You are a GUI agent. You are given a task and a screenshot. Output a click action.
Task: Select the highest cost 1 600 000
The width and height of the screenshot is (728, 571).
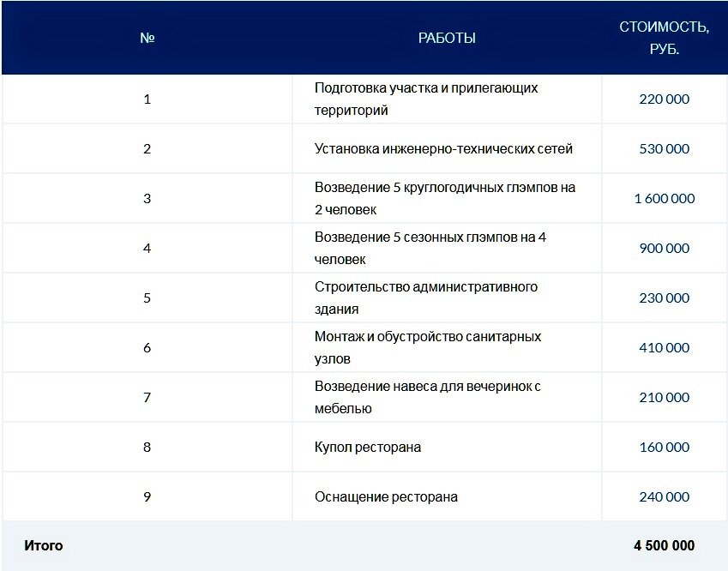click(664, 197)
